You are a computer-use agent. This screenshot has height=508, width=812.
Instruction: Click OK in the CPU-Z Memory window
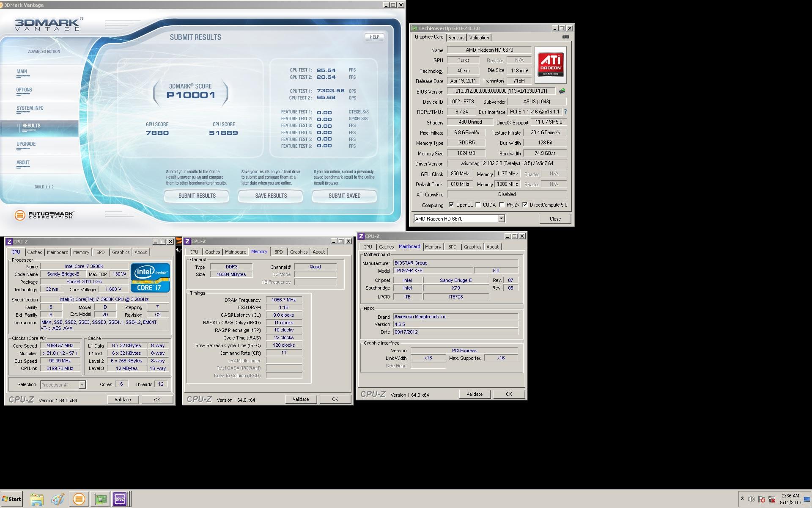335,399
